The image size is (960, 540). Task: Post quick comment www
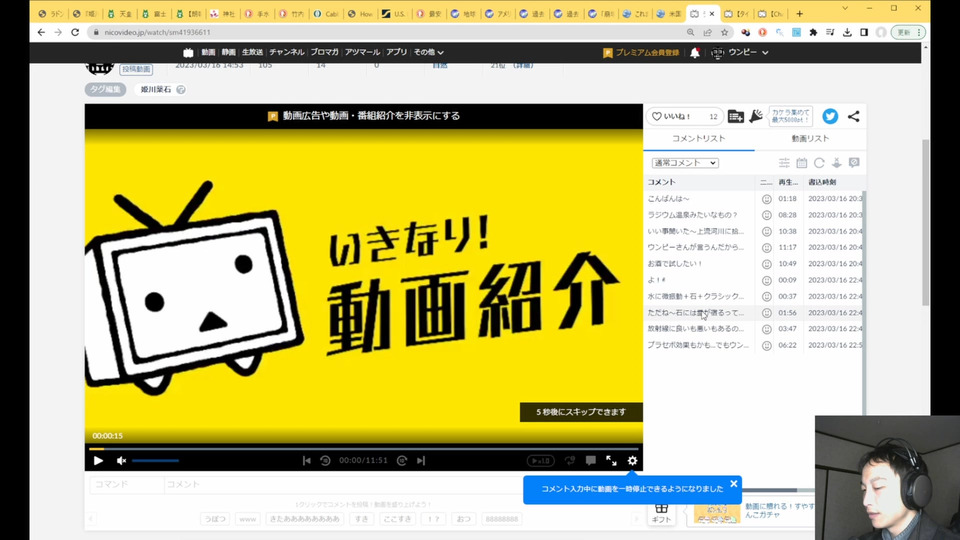(x=247, y=519)
